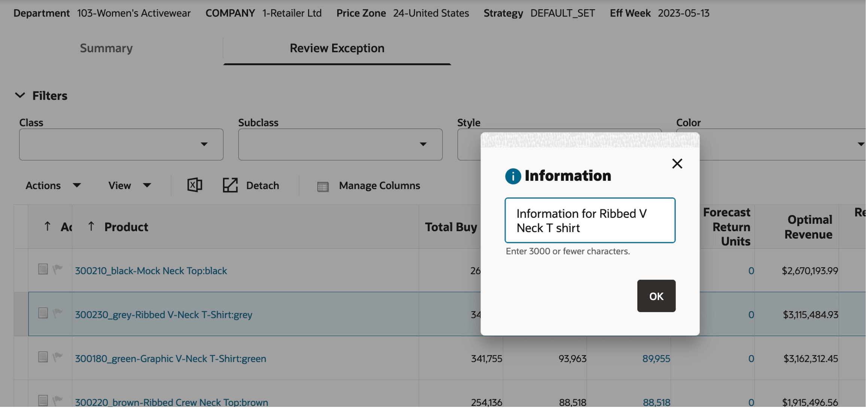Image resolution: width=868 pixels, height=408 pixels.
Task: Click flag icon for Mock Neck Top row
Action: 58,270
